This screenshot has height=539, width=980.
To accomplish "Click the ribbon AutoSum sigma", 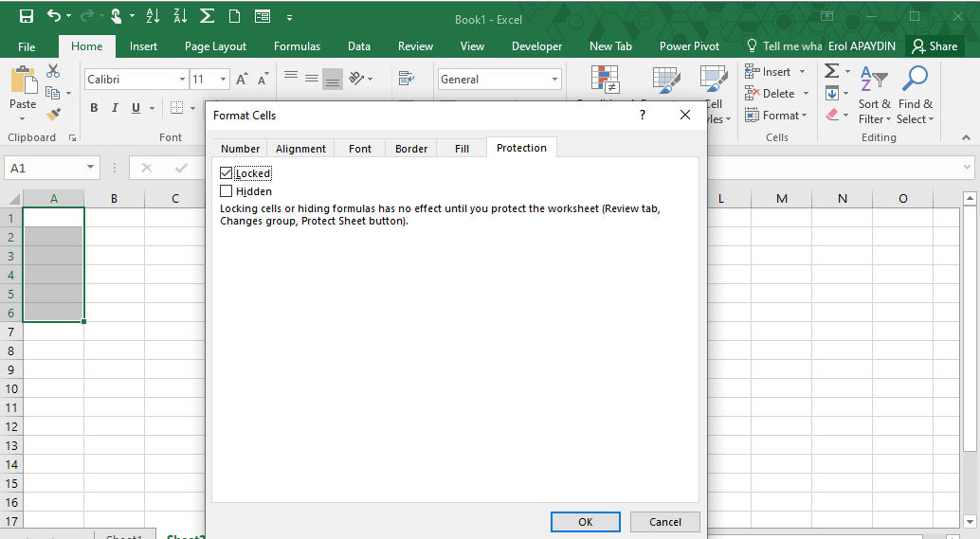I will (832, 71).
